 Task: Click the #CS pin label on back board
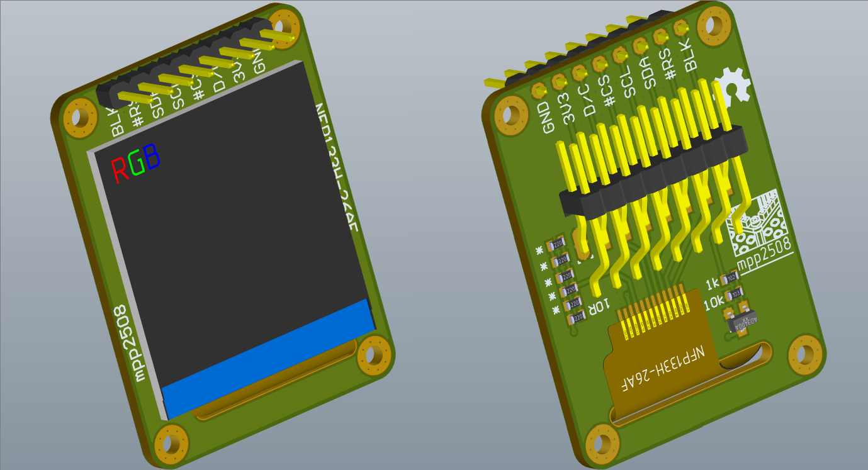click(609, 91)
